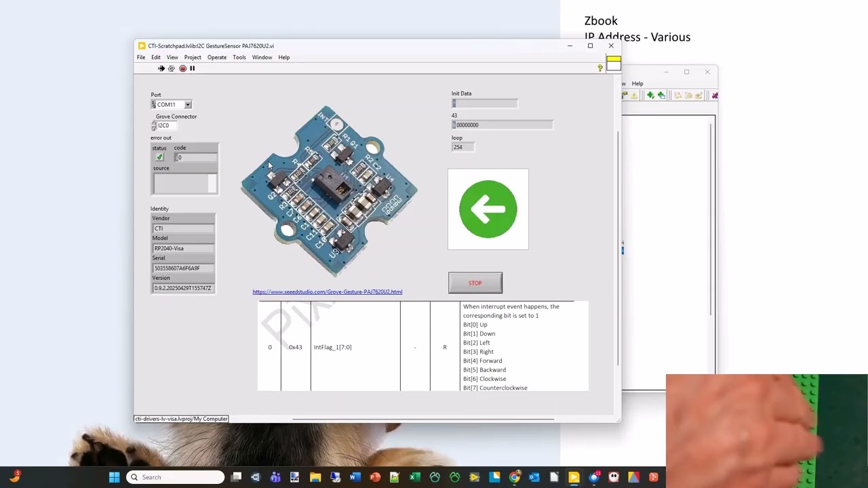Open the Project menu

click(193, 58)
